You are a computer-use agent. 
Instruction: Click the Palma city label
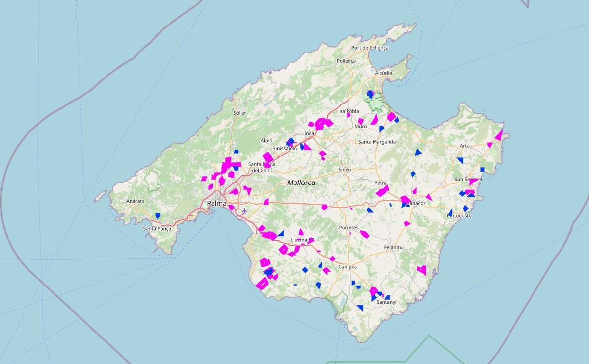(216, 203)
